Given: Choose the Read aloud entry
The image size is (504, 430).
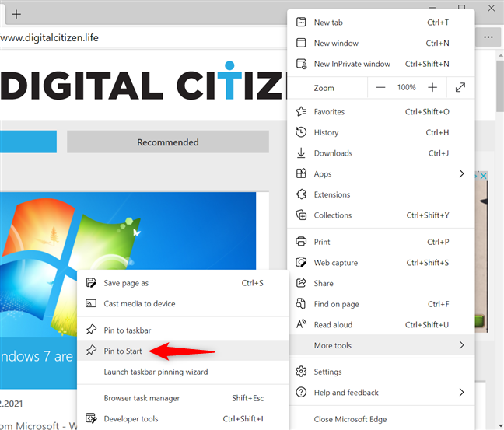Looking at the screenshot, I should click(381, 324).
